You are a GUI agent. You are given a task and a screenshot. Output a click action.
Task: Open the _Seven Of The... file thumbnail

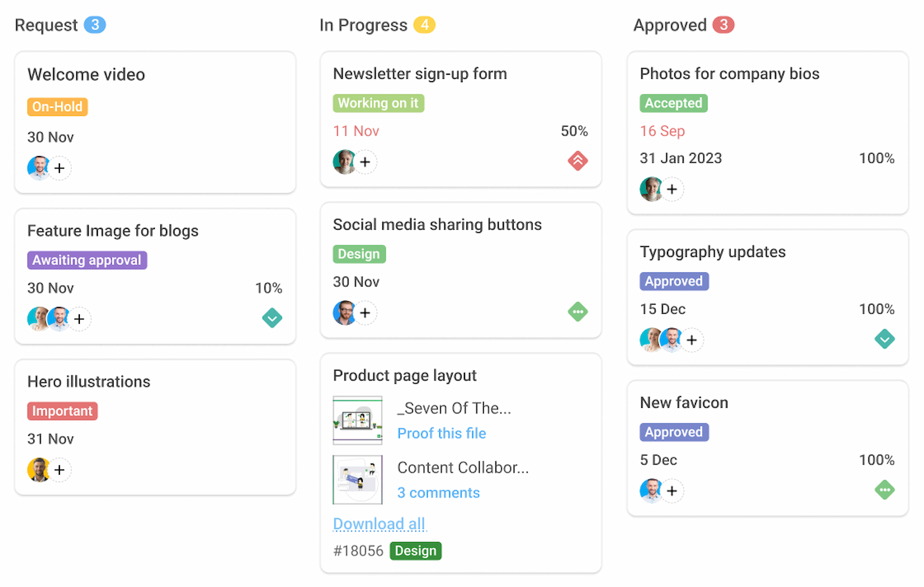(358, 420)
